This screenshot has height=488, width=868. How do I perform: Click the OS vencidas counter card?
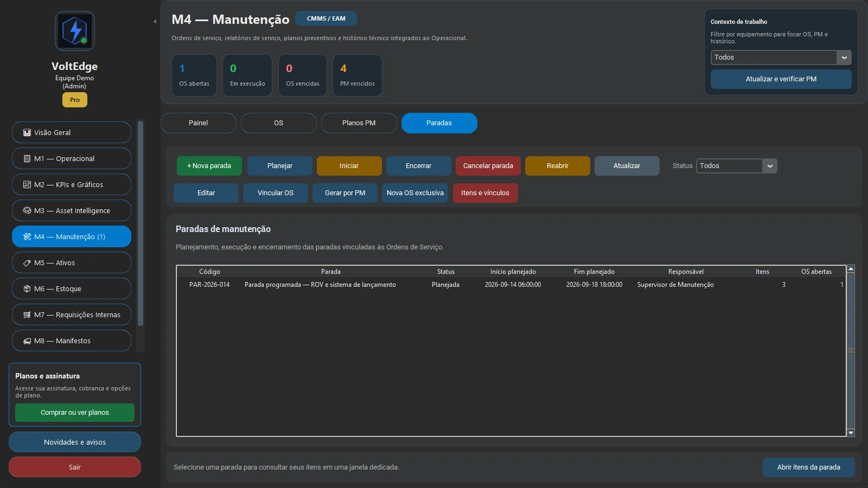pos(303,75)
